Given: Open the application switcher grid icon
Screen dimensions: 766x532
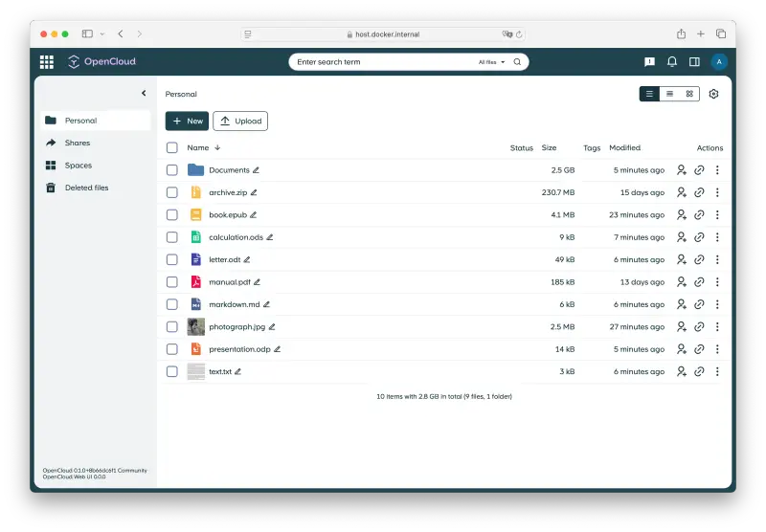Looking at the screenshot, I should click(x=47, y=62).
